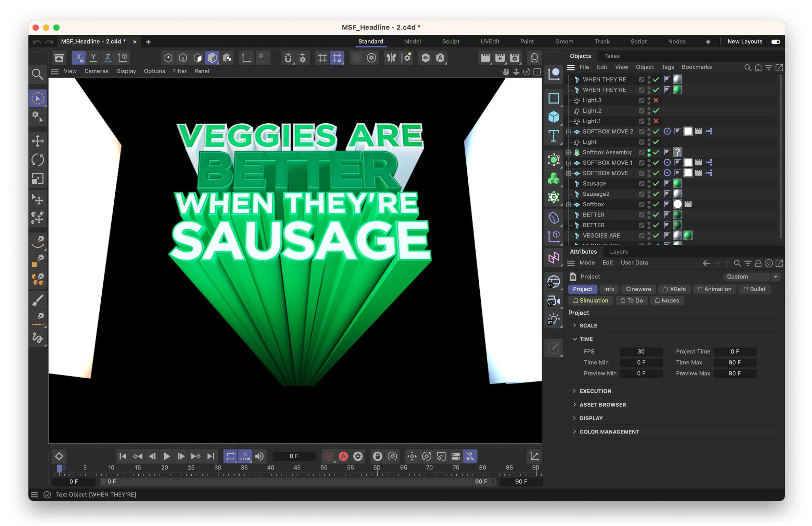This screenshot has width=812, height=526.
Task: Open the render settings clapperboard gear icon
Action: coord(514,58)
